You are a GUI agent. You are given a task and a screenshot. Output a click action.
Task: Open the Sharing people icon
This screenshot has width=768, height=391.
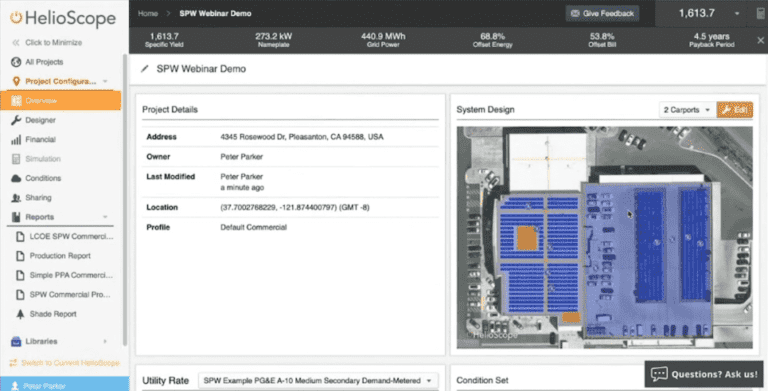pyautogui.click(x=16, y=198)
